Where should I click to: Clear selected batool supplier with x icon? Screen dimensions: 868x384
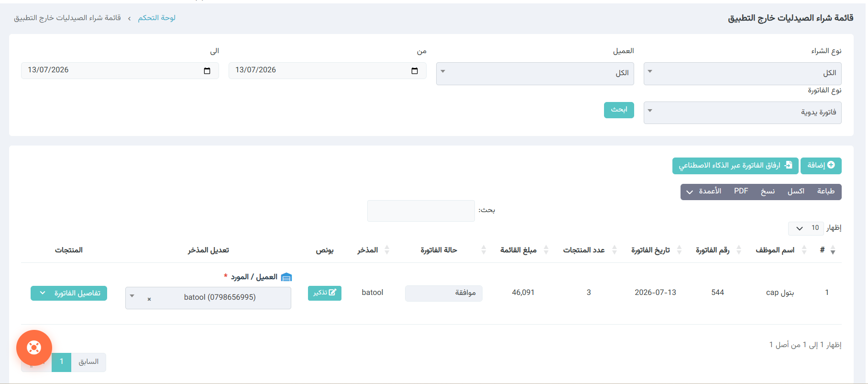coord(149,299)
